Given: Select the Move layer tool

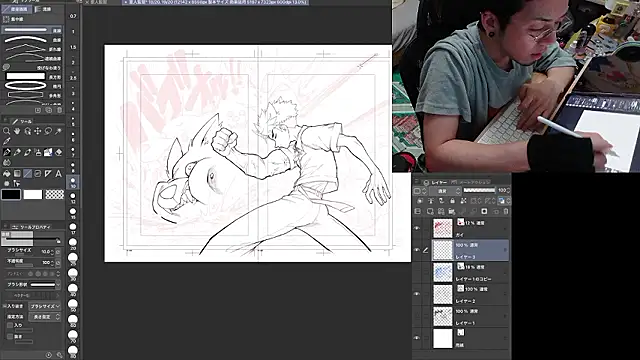Looking at the screenshot, I should (38, 131).
